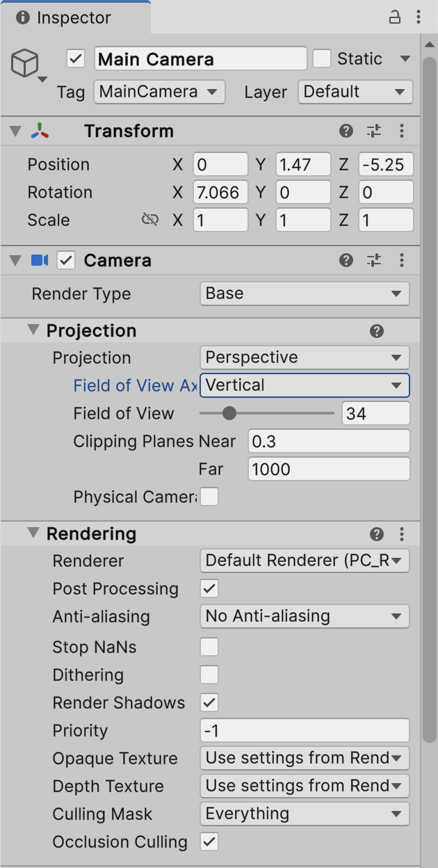Click the Priority input field
438x868 pixels.
[x=305, y=731]
